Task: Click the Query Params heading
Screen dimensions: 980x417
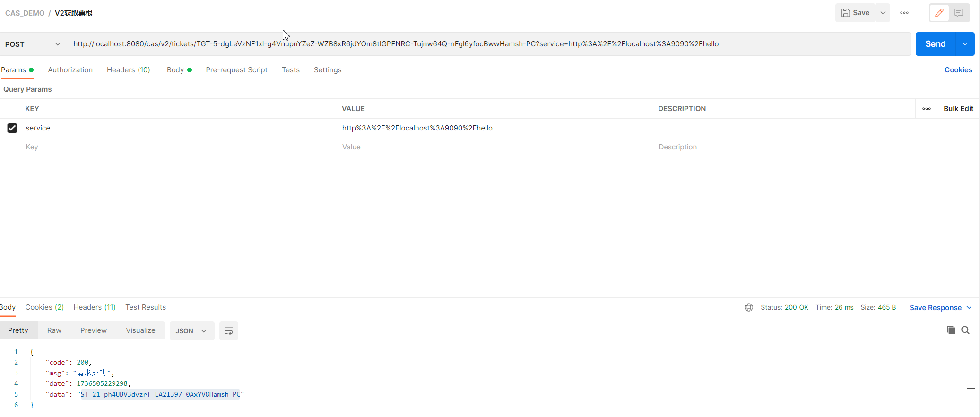Action: coord(27,89)
